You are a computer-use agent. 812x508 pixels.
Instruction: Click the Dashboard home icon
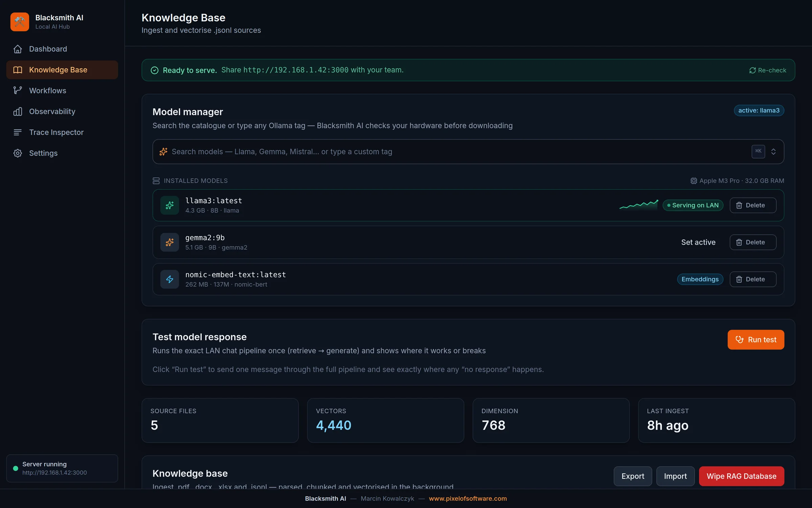coord(18,49)
